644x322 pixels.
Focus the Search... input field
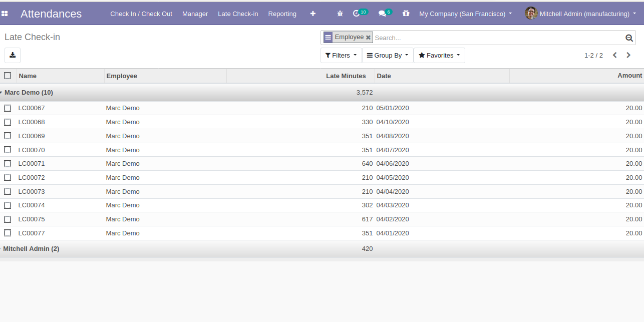(x=498, y=38)
